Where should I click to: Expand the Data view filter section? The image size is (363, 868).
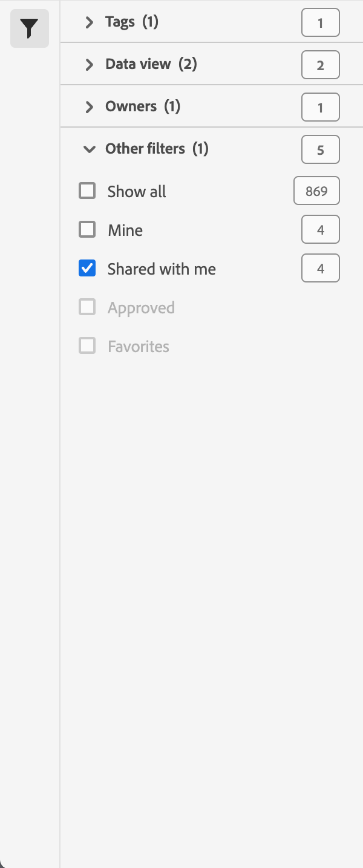(90, 65)
